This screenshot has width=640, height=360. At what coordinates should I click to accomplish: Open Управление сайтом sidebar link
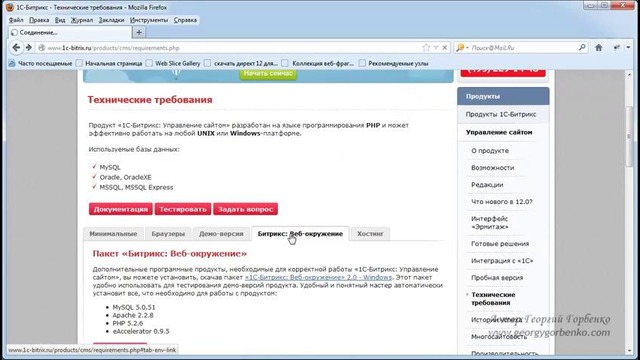pos(499,132)
